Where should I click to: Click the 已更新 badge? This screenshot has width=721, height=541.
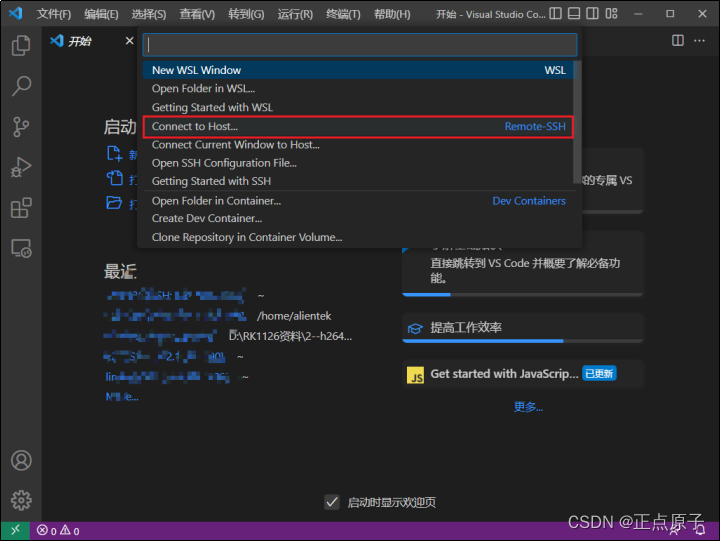pyautogui.click(x=599, y=374)
